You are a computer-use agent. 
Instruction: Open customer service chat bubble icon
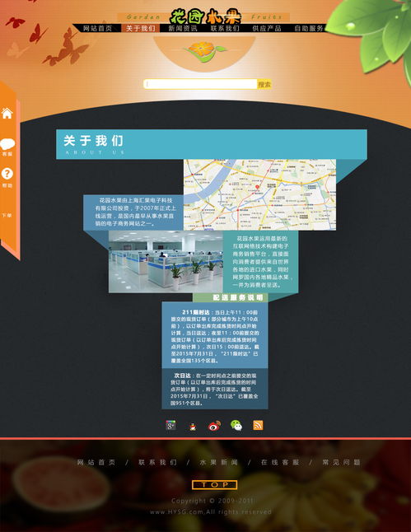click(7, 144)
